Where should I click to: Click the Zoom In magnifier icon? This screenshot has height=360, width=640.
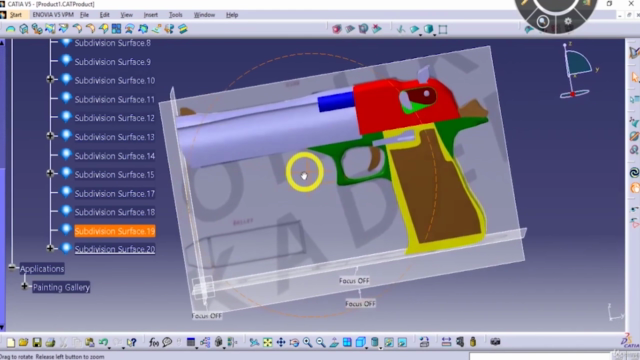(307, 342)
